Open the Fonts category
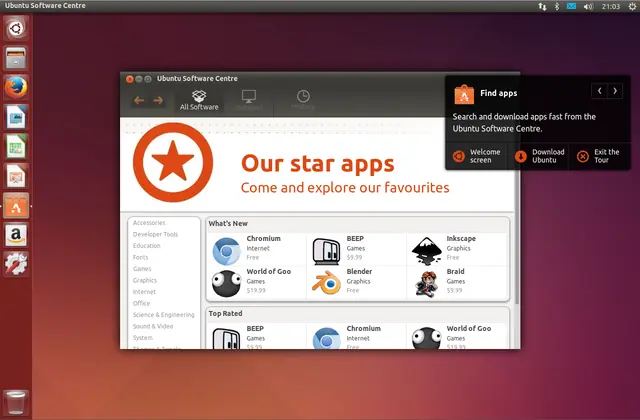 (140, 257)
